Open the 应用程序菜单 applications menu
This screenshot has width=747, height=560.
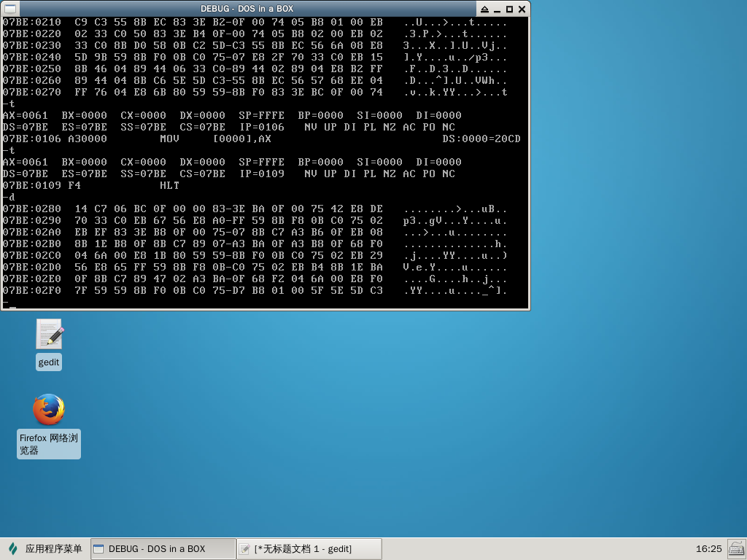coord(45,549)
